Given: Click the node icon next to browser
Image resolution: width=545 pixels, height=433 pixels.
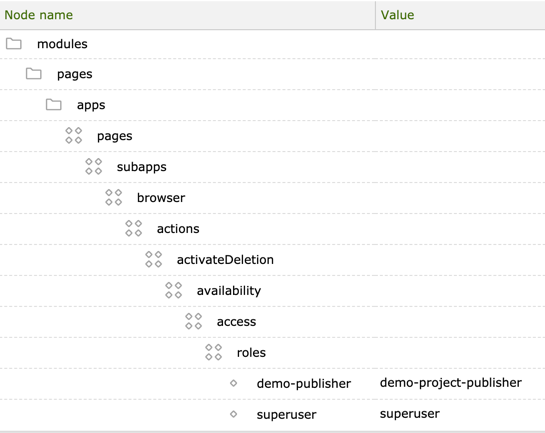Looking at the screenshot, I should tap(114, 197).
